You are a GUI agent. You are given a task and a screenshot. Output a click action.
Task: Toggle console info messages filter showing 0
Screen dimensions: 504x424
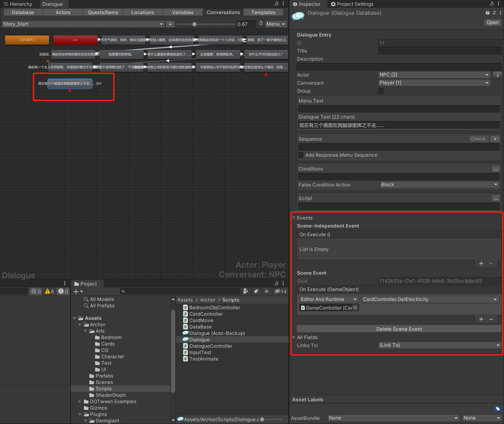(x=36, y=291)
